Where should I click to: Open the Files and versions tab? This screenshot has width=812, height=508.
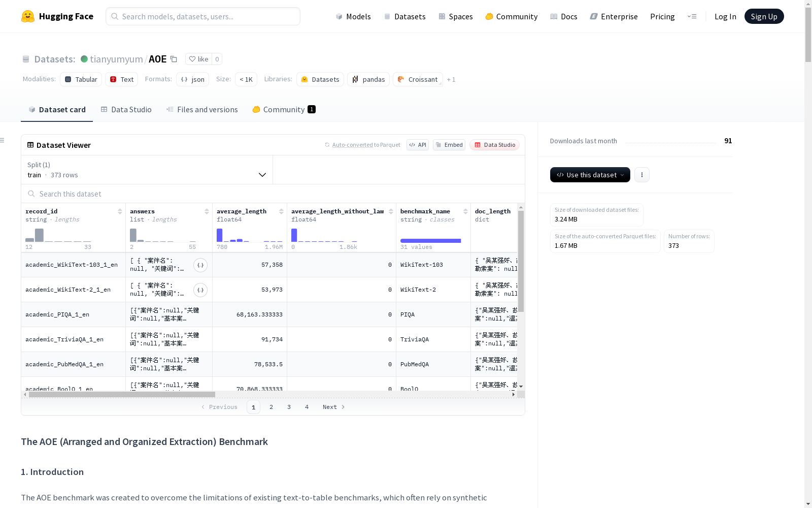[x=202, y=109]
